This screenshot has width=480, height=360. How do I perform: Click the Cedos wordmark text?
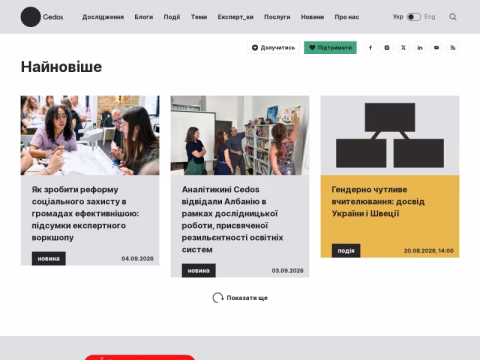53,17
